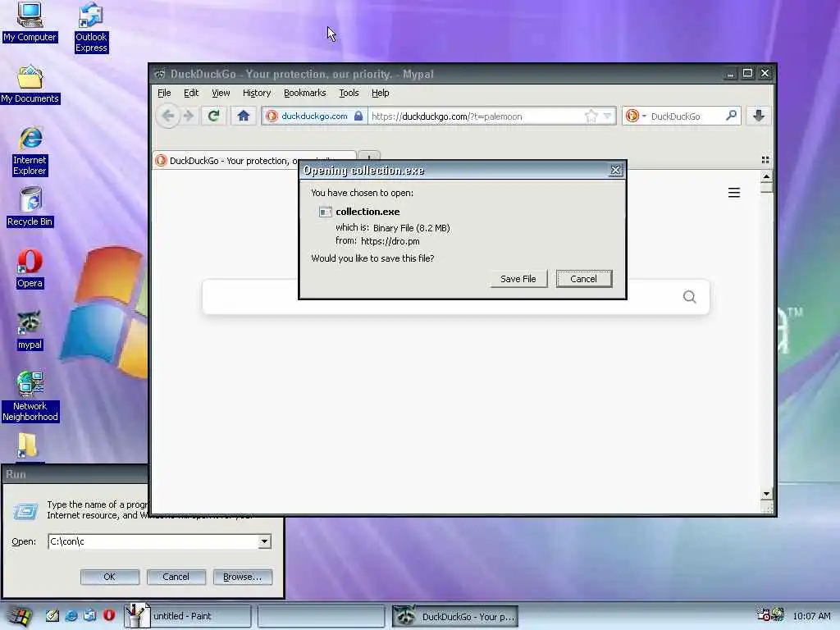This screenshot has height=630, width=840.
Task: Open the Bookmarks menu
Action: tap(304, 93)
